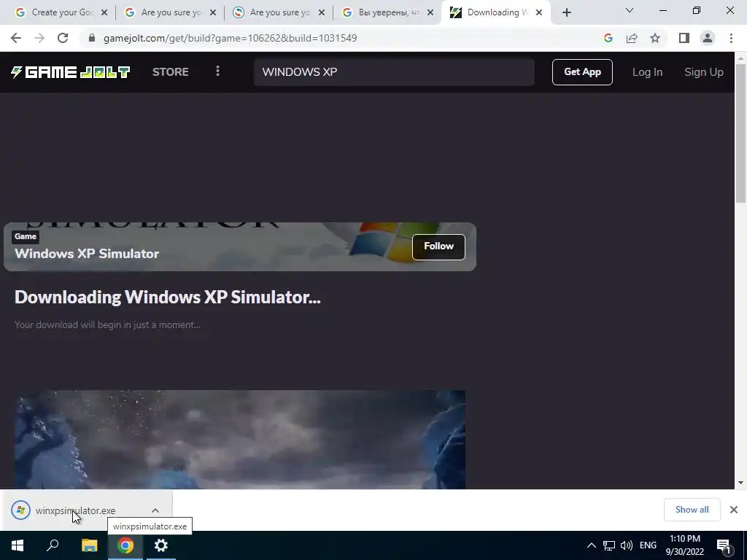This screenshot has height=560, width=747.
Task: Click the WINDOWS XP search field
Action: tap(394, 72)
